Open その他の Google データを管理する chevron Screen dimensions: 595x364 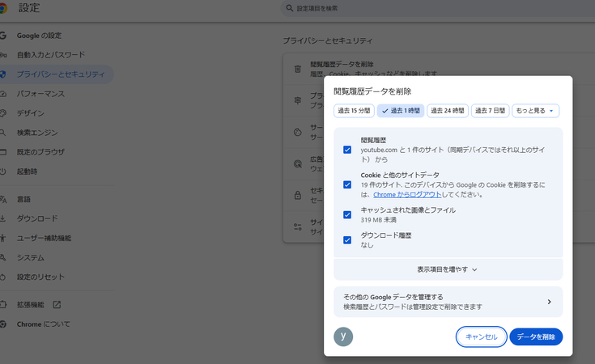pos(549,302)
